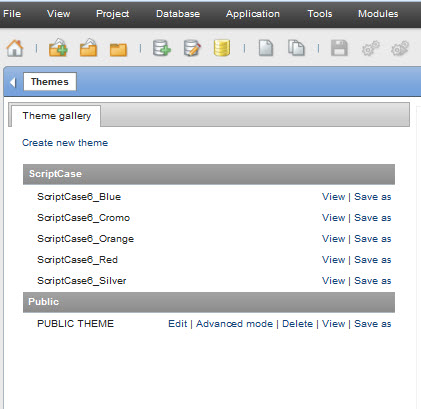Open Advanced mode for PUBLIC THEME

[x=234, y=324]
